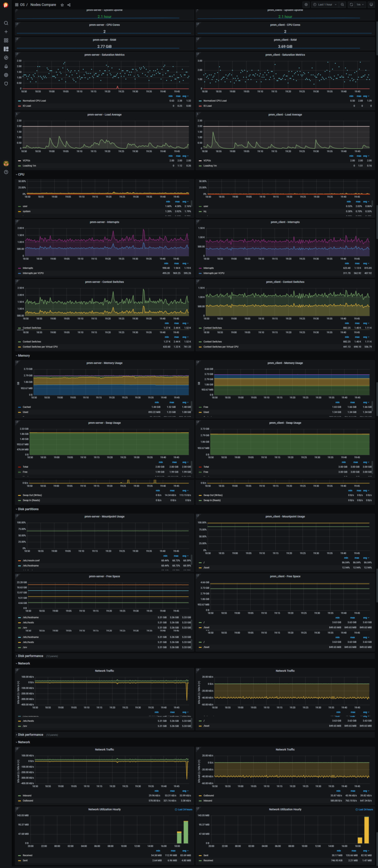Open pmm-server - Context Switches panel title menu
378x868 pixels.
tap(104, 282)
